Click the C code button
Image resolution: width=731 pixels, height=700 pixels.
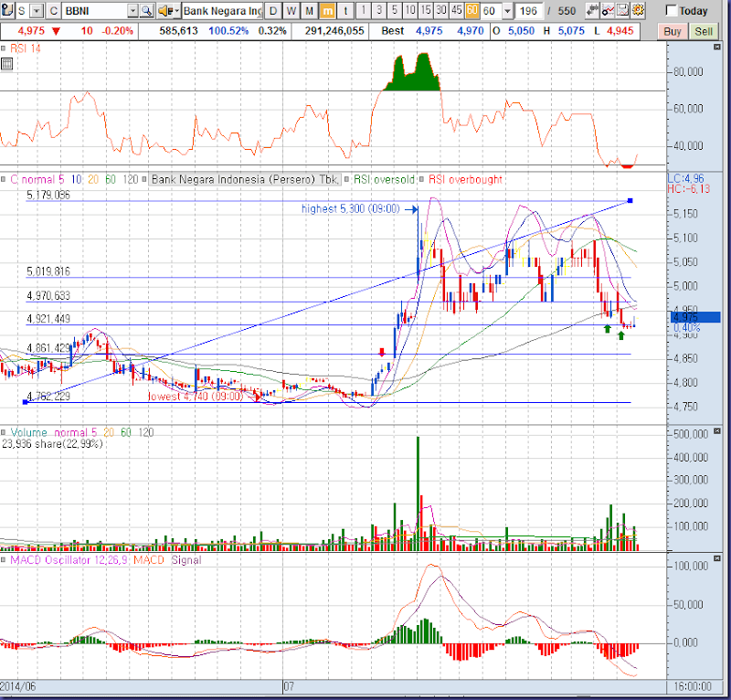[x=54, y=11]
